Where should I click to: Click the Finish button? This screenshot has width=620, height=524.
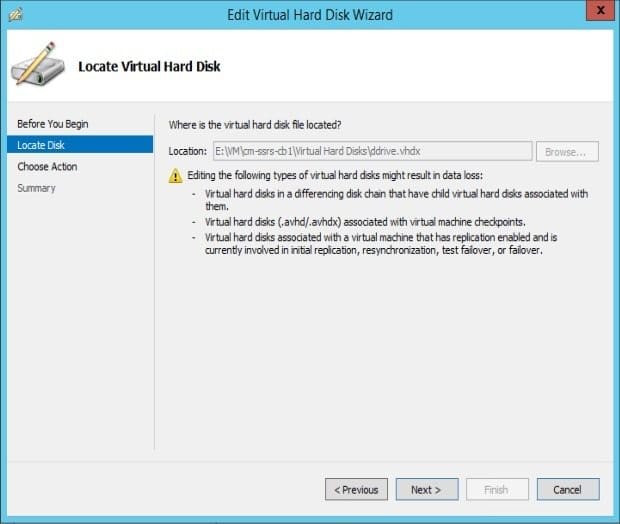coord(497,490)
